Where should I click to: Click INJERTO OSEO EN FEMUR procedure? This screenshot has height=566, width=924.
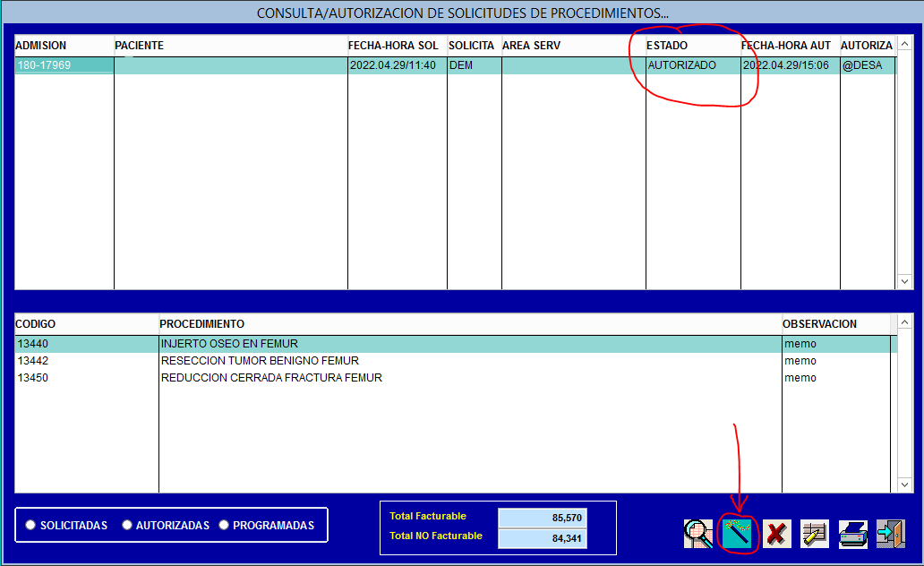pos(470,344)
